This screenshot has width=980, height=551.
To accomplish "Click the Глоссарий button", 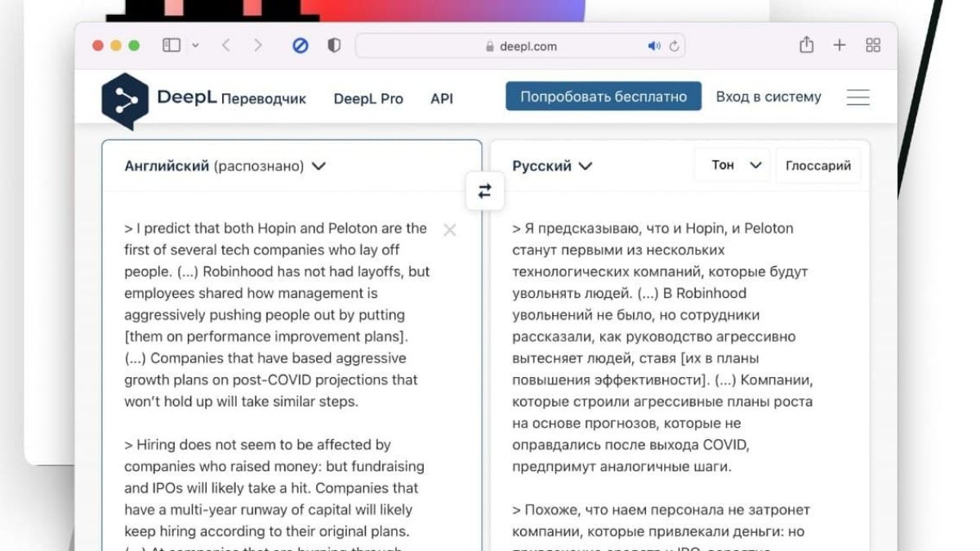I will pyautogui.click(x=818, y=166).
